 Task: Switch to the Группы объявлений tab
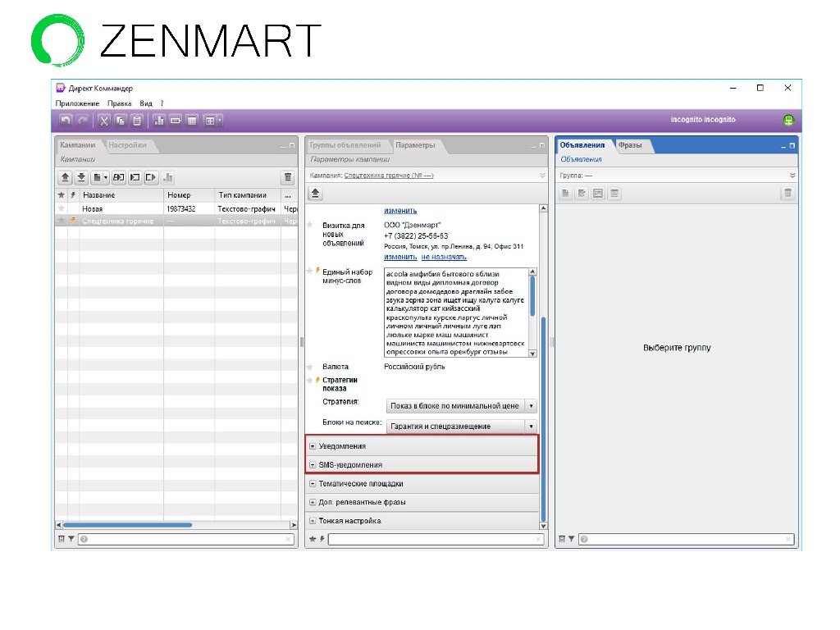345,144
